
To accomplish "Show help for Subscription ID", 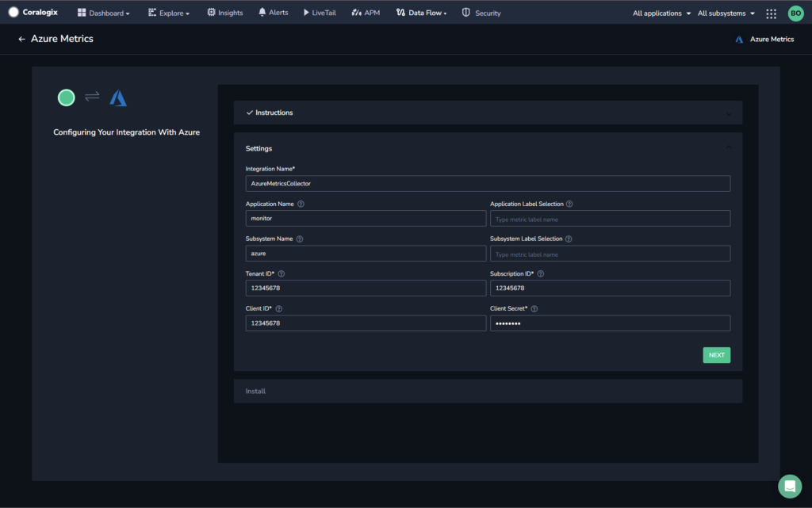I will (541, 273).
